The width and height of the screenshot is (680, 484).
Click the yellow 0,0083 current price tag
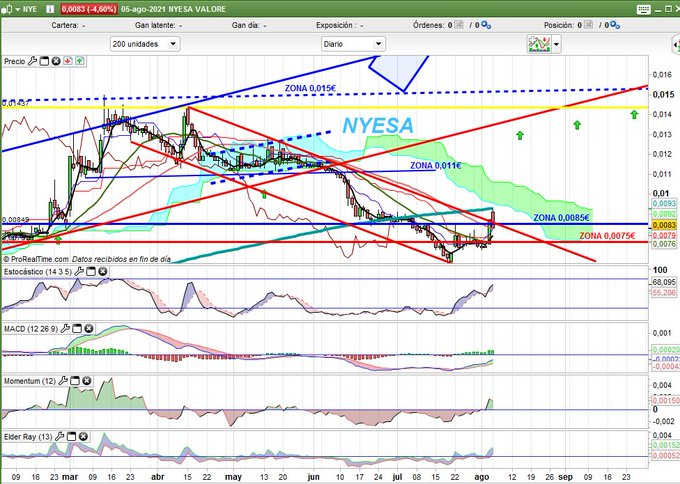click(664, 225)
